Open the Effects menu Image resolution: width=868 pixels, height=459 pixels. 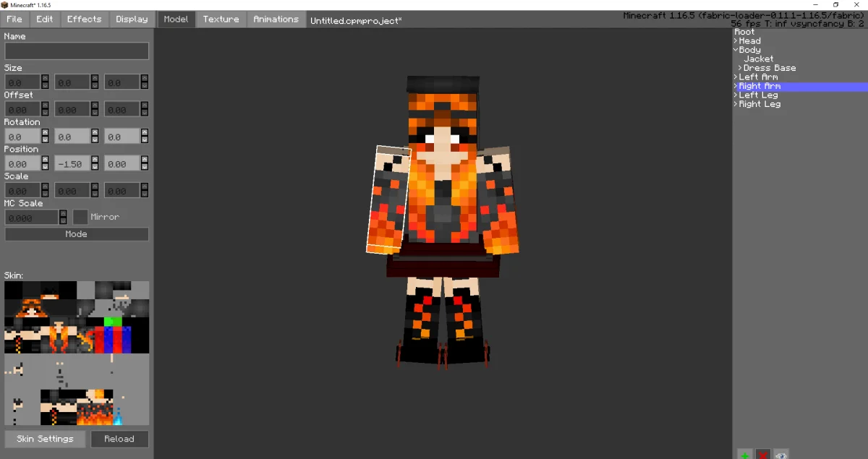(x=85, y=19)
